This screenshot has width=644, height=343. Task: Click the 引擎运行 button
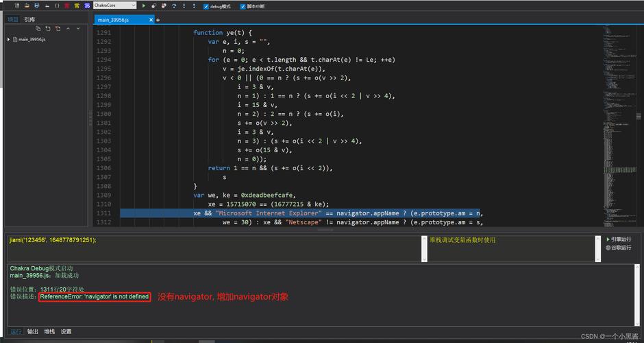(x=619, y=239)
